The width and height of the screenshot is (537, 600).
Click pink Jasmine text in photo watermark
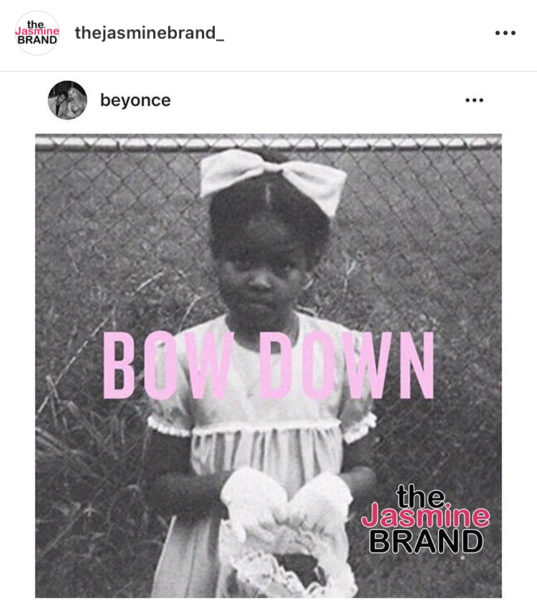point(425,516)
